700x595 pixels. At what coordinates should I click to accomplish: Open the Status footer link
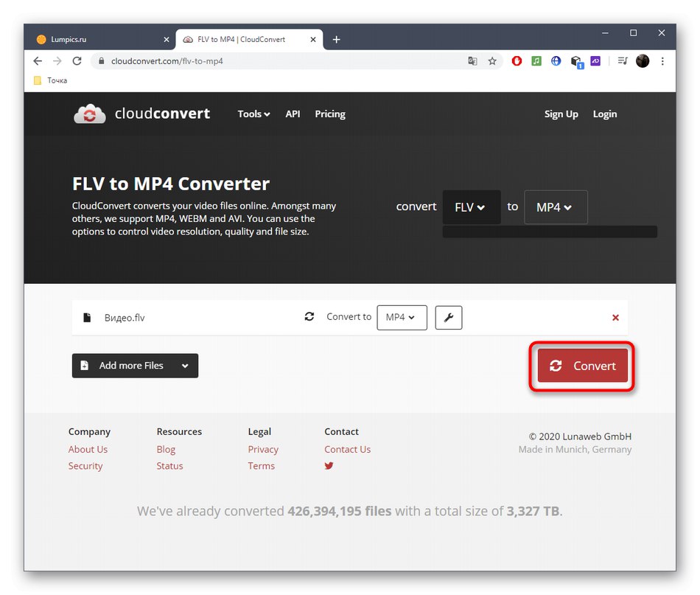click(169, 466)
